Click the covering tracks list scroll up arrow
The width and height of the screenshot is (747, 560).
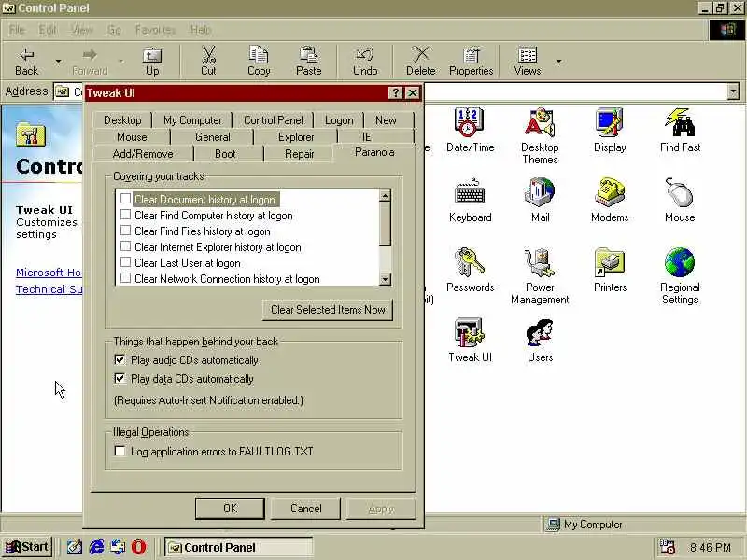[385, 195]
